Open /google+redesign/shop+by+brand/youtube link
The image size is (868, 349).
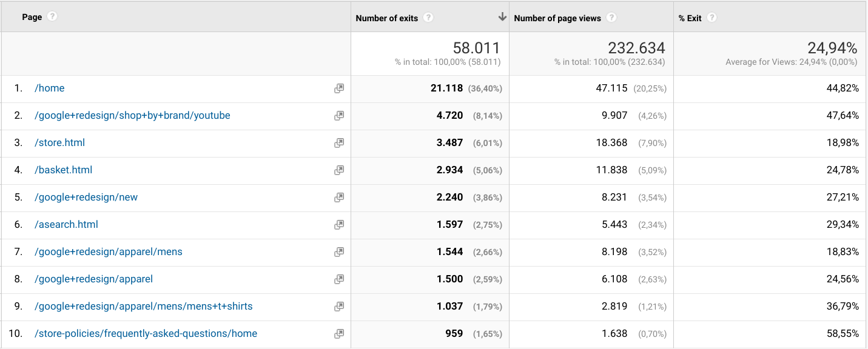pos(132,116)
